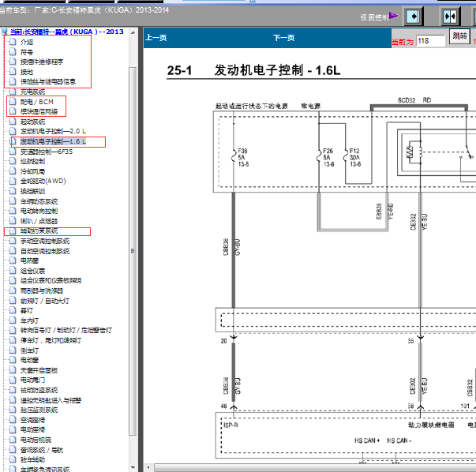Open the 全轮驱动(AWD) entry
Image resolution: width=476 pixels, height=472 pixels.
pos(43,181)
